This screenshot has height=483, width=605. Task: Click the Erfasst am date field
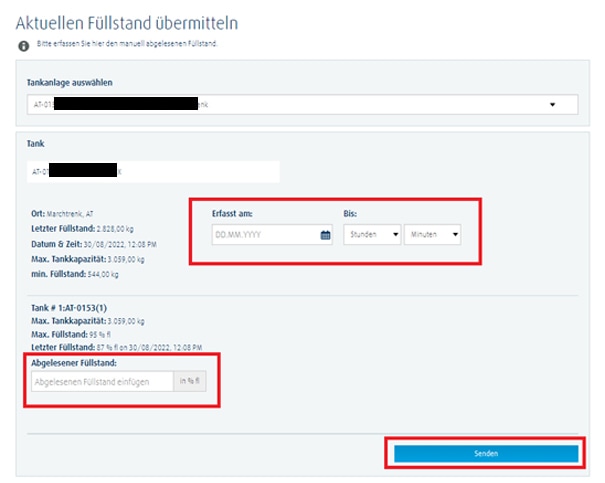[x=272, y=235]
